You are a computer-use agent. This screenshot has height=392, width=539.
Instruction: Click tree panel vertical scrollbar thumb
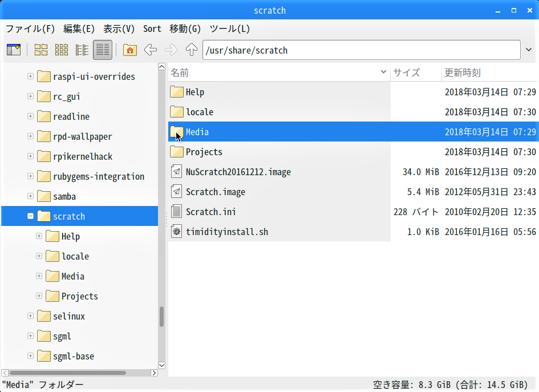tap(161, 316)
